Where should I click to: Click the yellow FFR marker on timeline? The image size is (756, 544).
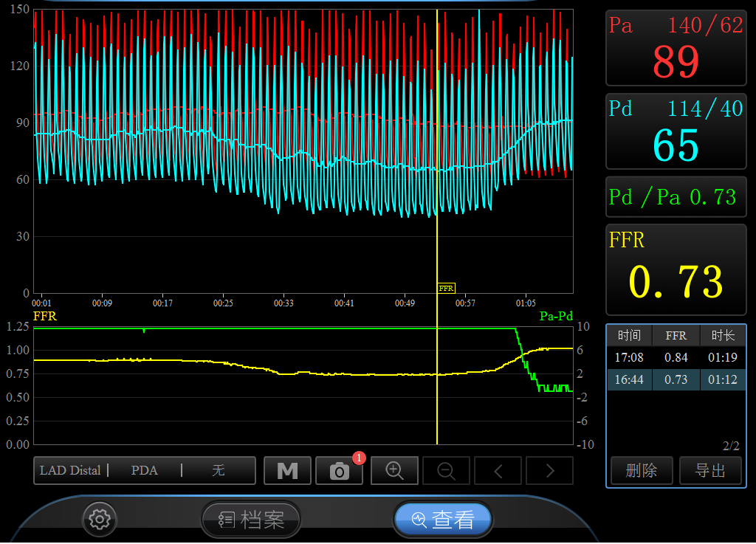446,289
